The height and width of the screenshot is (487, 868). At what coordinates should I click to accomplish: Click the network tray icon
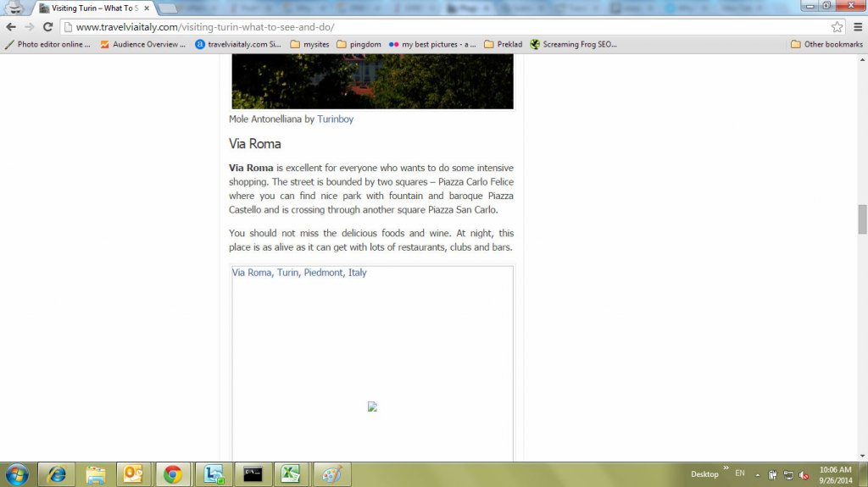click(788, 475)
